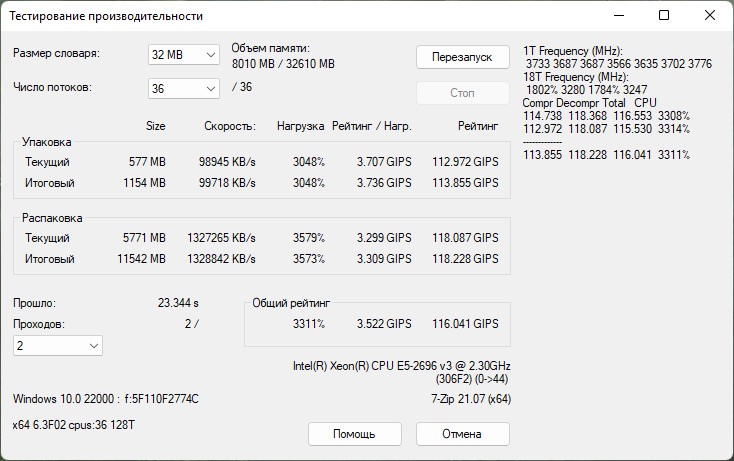Image resolution: width=734 pixels, height=461 pixels.
Task: Minimize the benchmark dialog
Action: [x=618, y=16]
